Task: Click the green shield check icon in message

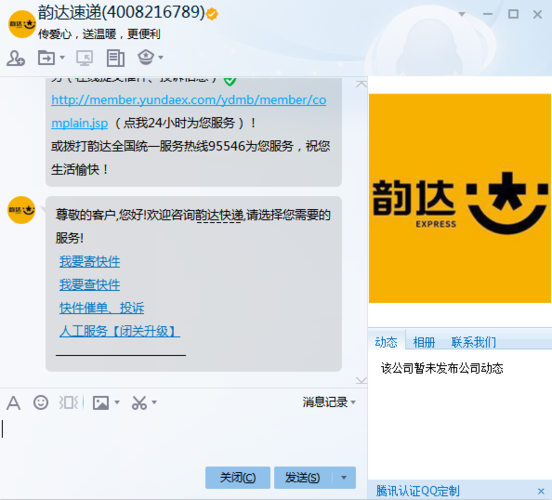Action: 230,81
